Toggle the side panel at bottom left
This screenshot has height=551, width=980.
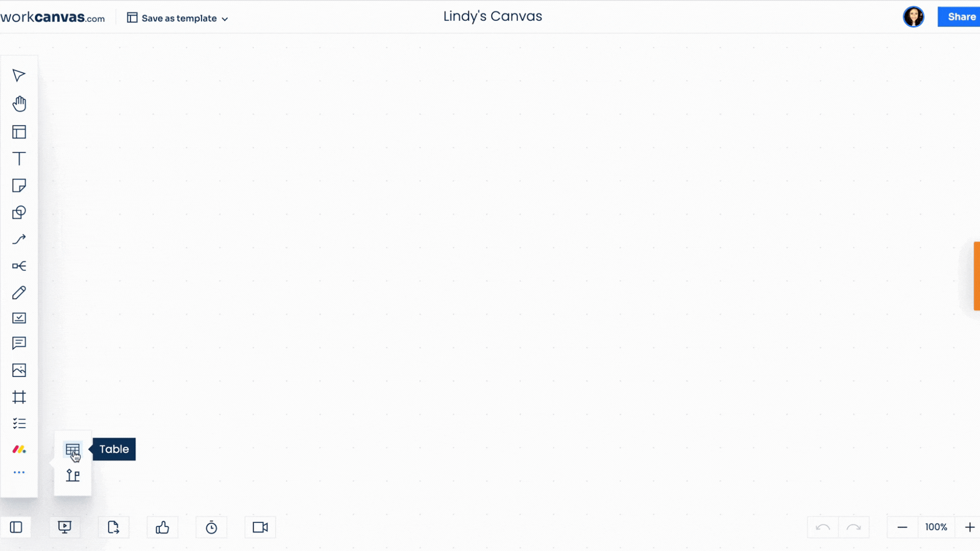(x=16, y=527)
